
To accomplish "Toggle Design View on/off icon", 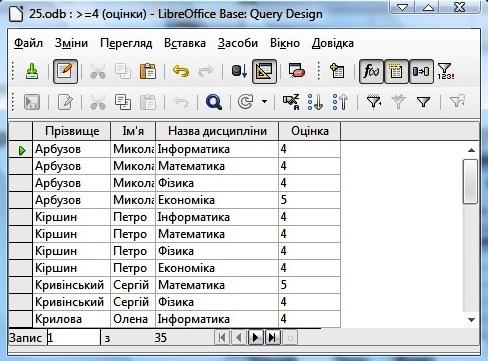I will pos(264,71).
